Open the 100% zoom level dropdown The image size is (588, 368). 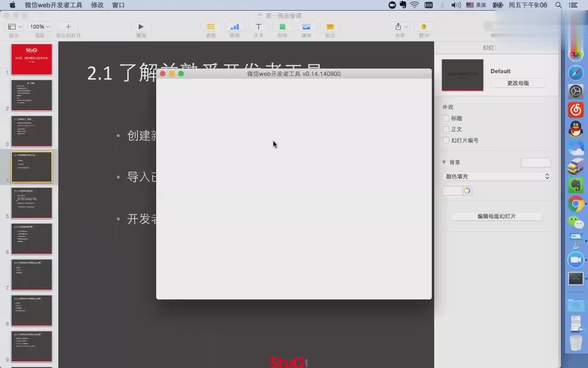[x=40, y=27]
